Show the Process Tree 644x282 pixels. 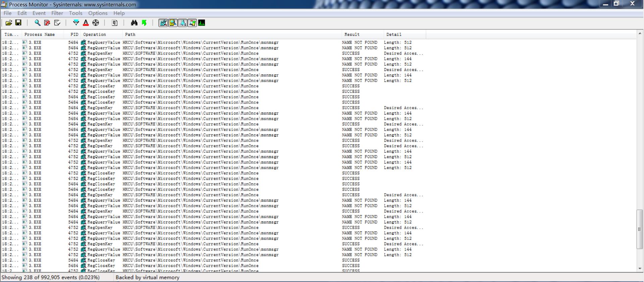115,23
